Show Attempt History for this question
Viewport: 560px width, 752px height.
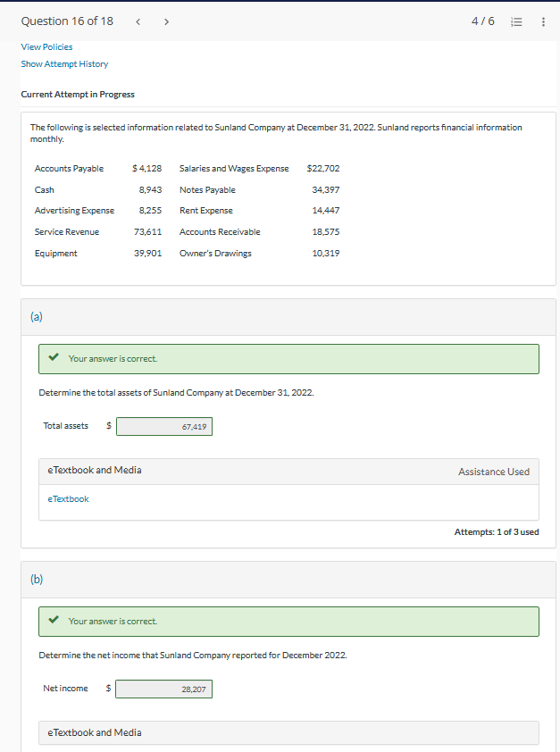coord(64,63)
